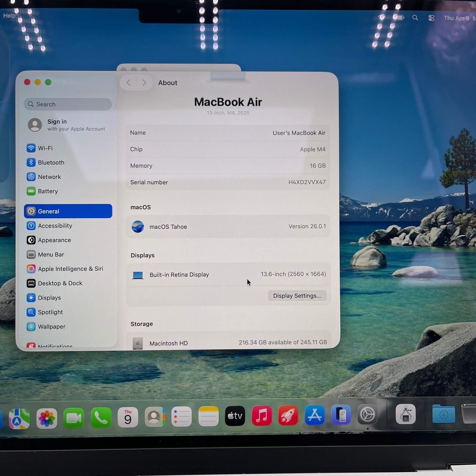Select General in the sidebar
The height and width of the screenshot is (476, 476).
[68, 211]
